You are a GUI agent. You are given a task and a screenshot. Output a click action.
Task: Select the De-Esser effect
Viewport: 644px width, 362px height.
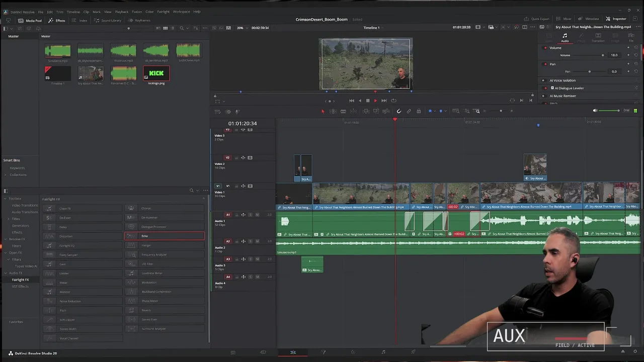tap(83, 218)
